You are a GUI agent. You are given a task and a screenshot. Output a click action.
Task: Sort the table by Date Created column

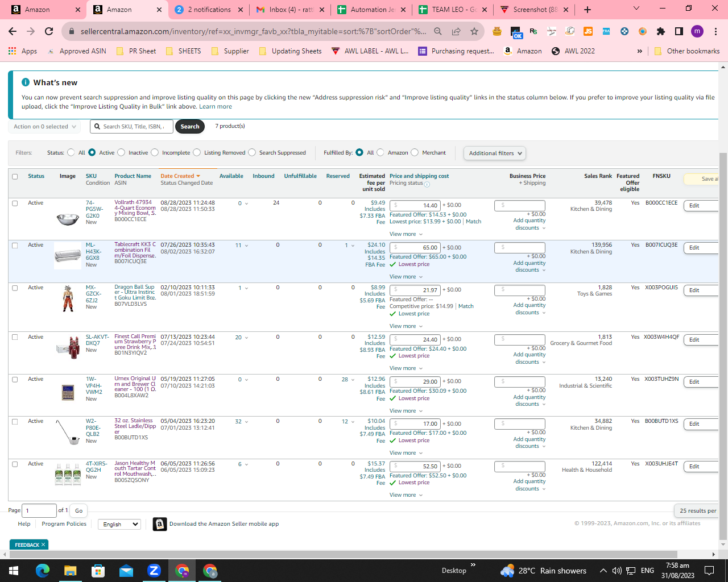[180, 176]
